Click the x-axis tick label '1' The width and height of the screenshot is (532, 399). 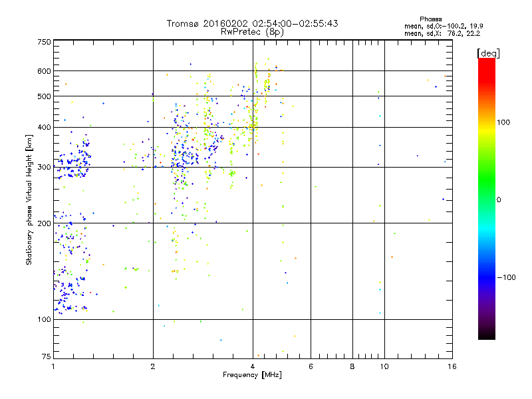(x=53, y=366)
